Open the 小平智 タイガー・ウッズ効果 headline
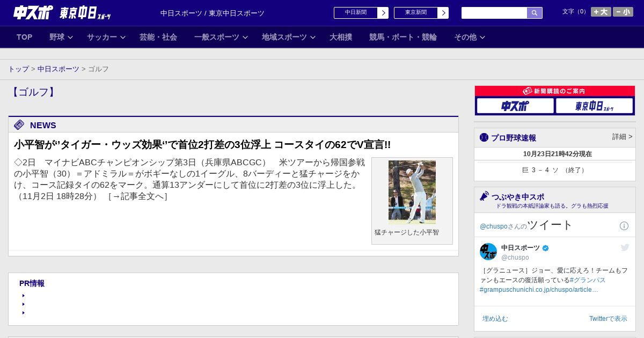The image size is (644, 338). click(202, 145)
